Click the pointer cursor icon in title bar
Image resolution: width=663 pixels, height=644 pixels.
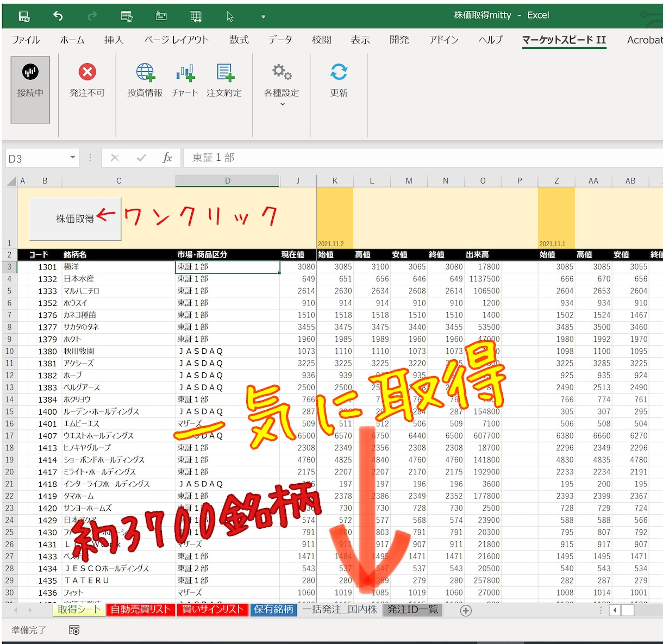tap(230, 16)
